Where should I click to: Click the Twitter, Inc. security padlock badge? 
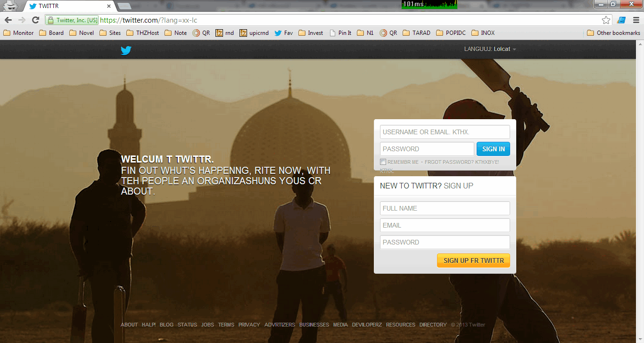tap(72, 20)
